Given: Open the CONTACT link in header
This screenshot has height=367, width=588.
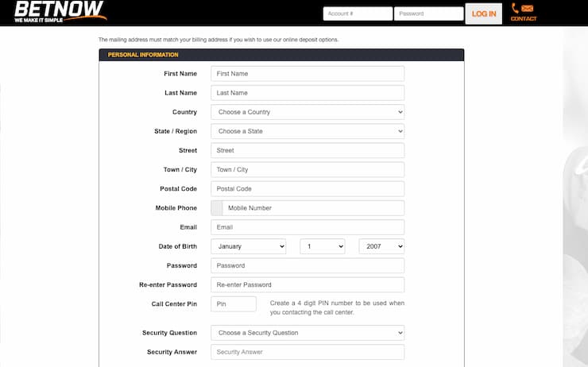Looking at the screenshot, I should [x=524, y=18].
